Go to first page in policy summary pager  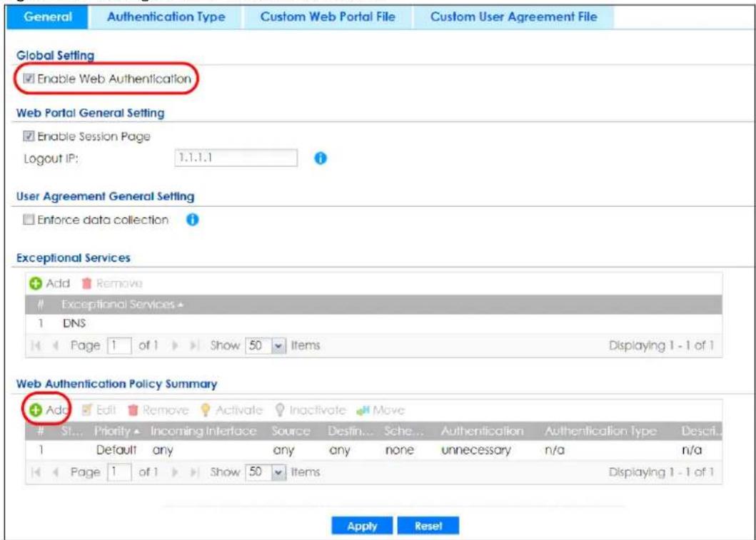click(x=36, y=472)
